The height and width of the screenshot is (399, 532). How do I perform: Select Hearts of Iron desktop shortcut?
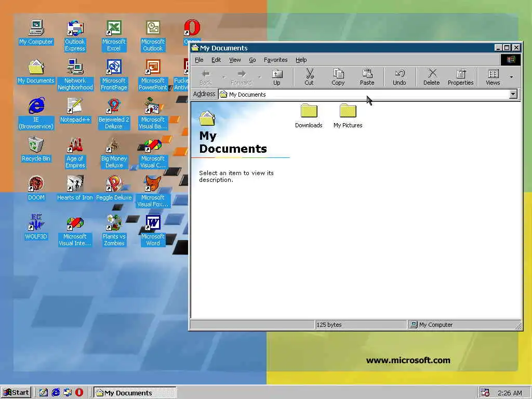pyautogui.click(x=75, y=189)
